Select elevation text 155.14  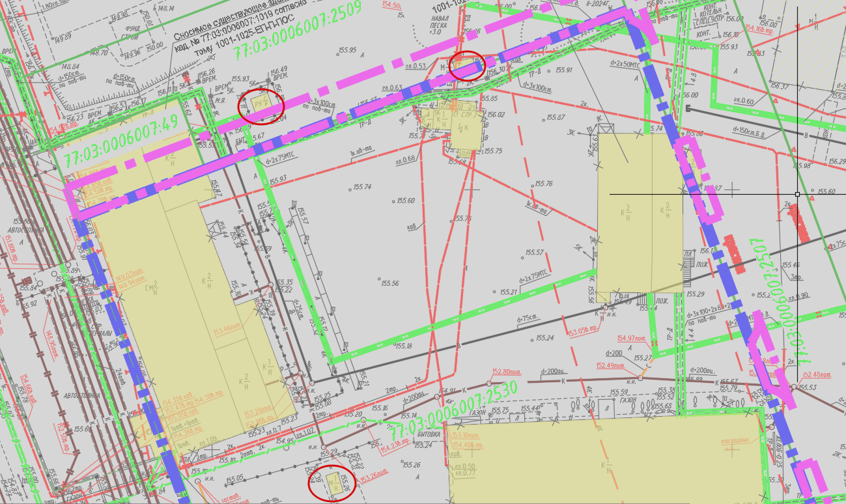click(x=409, y=415)
